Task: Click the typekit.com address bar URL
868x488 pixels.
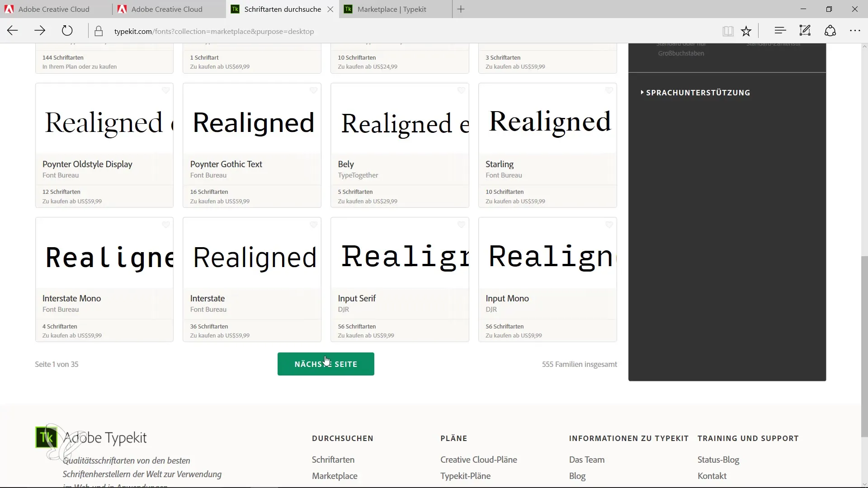Action: (x=214, y=31)
